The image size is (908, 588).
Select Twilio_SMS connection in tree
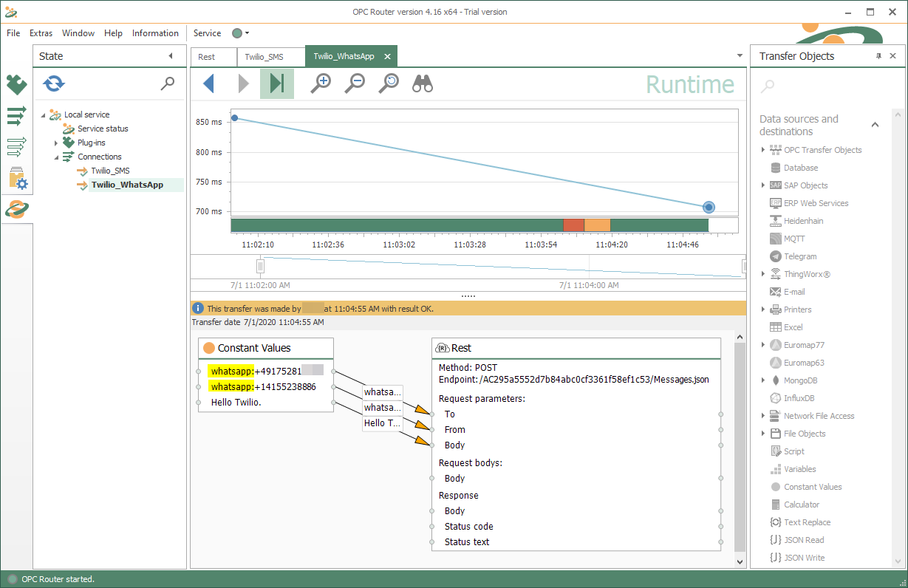pos(110,171)
